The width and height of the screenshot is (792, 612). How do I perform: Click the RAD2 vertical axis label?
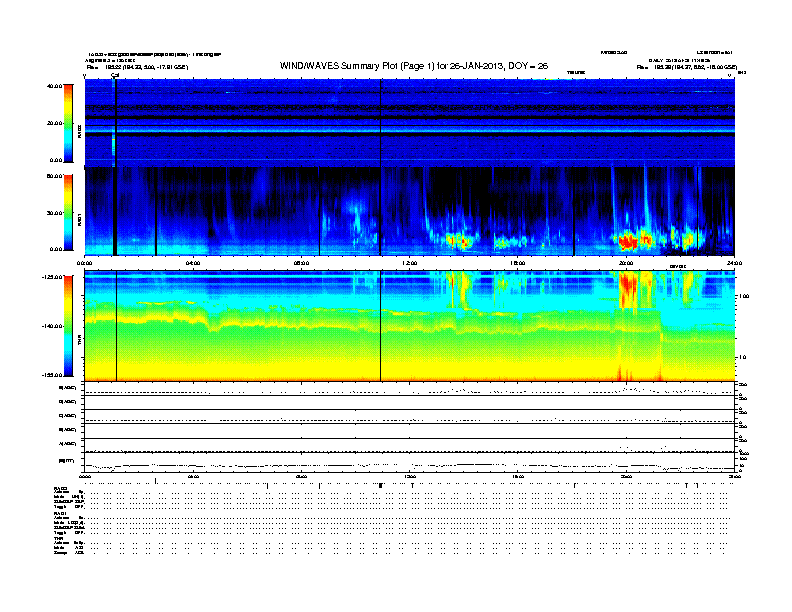[x=79, y=131]
